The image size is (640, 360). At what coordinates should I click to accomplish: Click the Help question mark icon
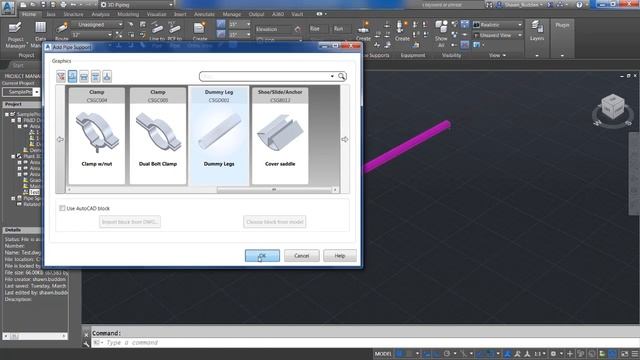point(580,5)
